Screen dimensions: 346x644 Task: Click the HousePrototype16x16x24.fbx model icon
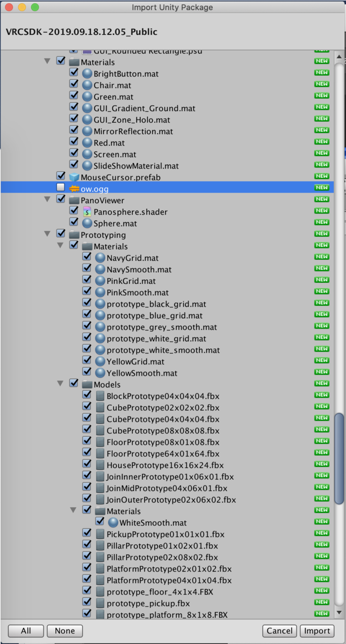click(x=100, y=465)
